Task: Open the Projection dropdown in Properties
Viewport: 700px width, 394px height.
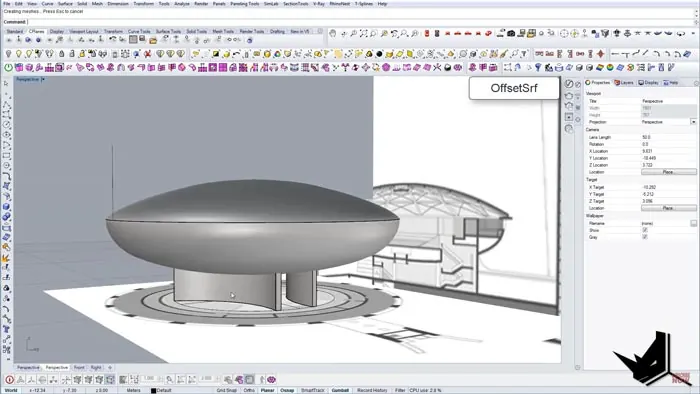Action: pyautogui.click(x=693, y=122)
